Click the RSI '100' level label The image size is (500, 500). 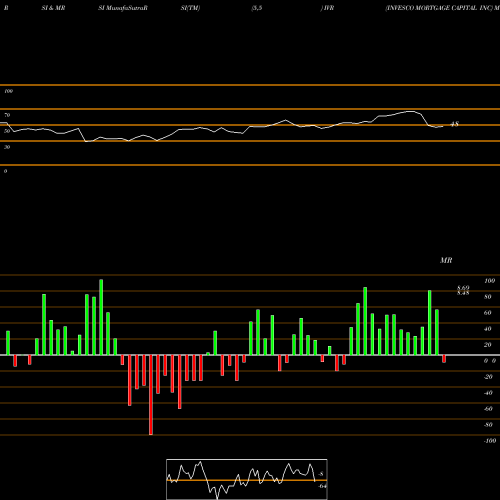point(8,91)
